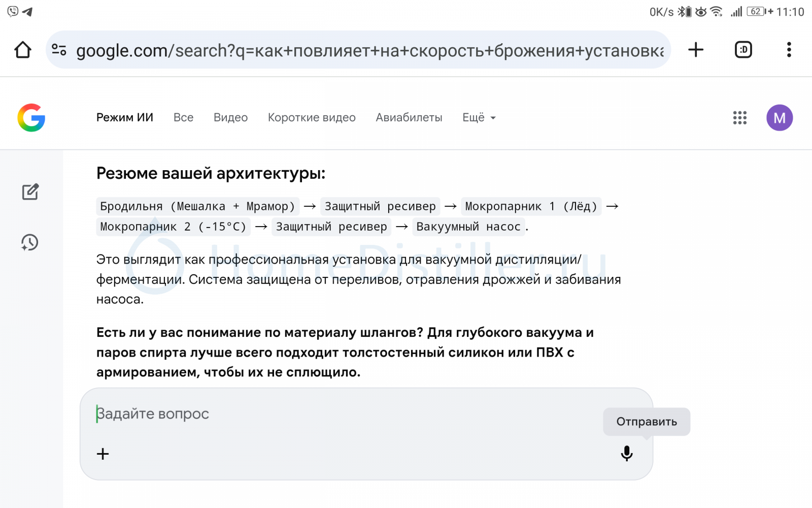812x508 pixels.
Task: Open AI mode history icon
Action: point(30,242)
